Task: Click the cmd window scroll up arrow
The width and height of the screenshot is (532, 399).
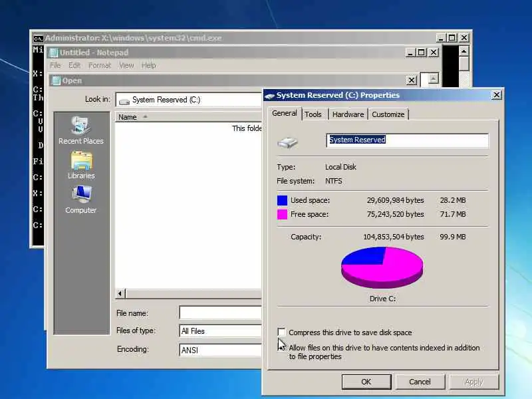Action: [x=464, y=52]
